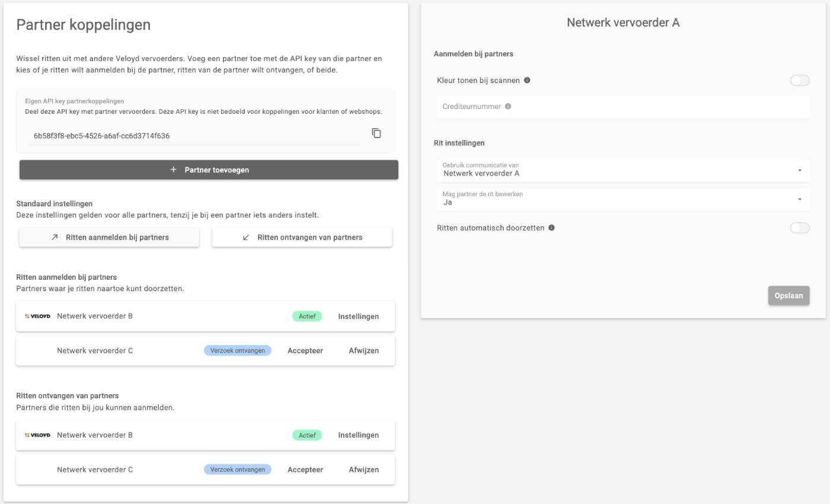Open Mag partner de rit bewerken dropdown
The height and width of the screenshot is (504, 830).
click(623, 199)
